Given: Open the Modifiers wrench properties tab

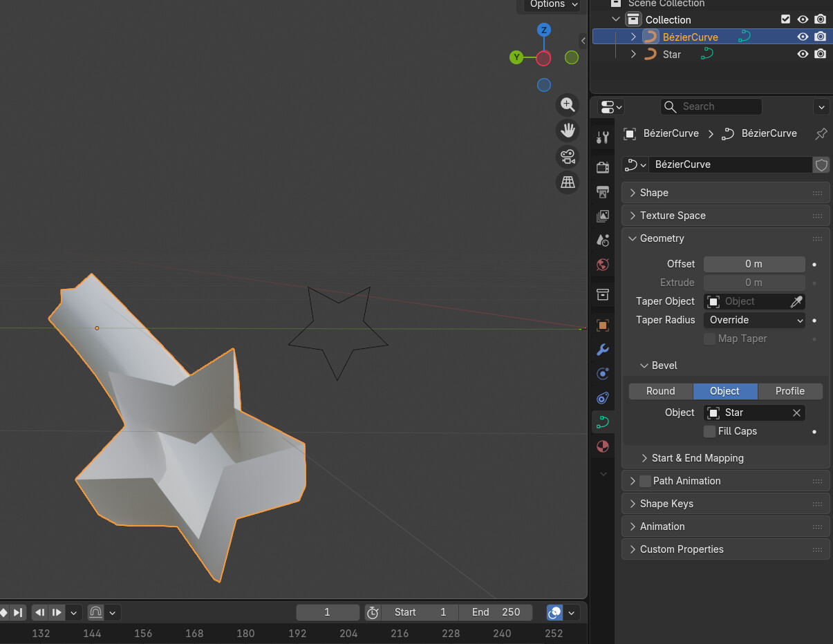Looking at the screenshot, I should click(603, 349).
